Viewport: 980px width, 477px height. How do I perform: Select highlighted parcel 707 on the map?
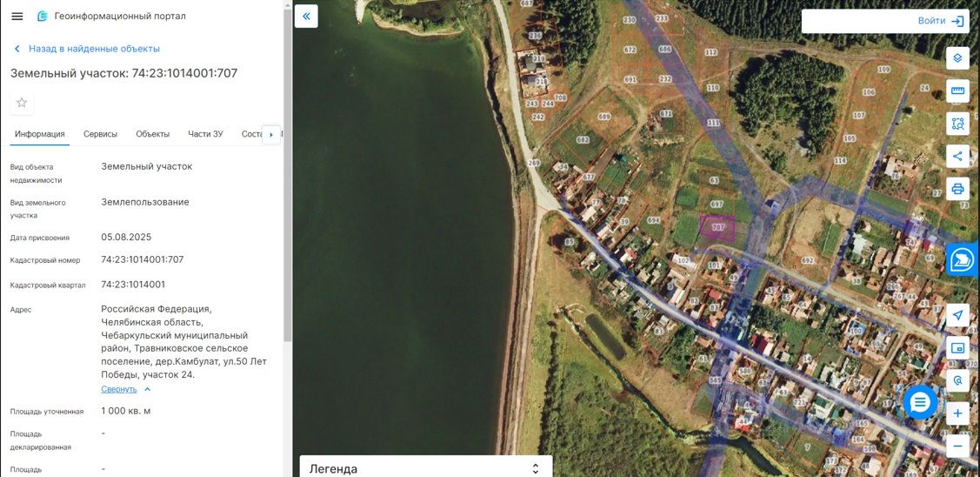[x=717, y=227]
